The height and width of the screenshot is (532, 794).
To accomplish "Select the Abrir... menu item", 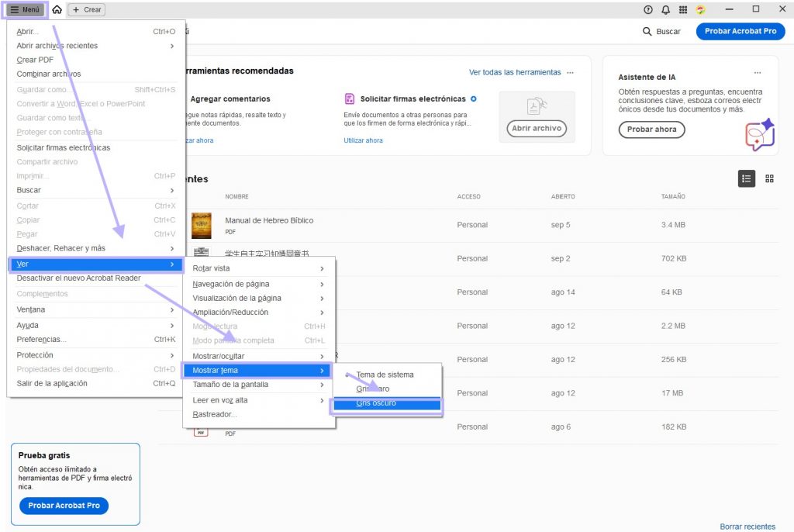I will 95,32.
